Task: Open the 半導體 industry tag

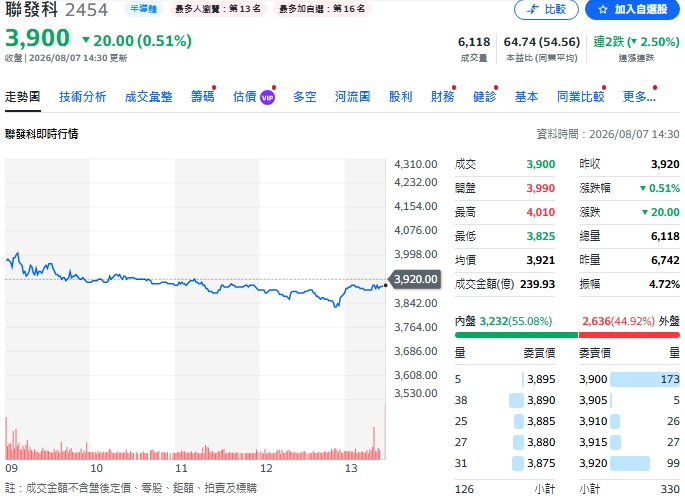Action: [143, 9]
